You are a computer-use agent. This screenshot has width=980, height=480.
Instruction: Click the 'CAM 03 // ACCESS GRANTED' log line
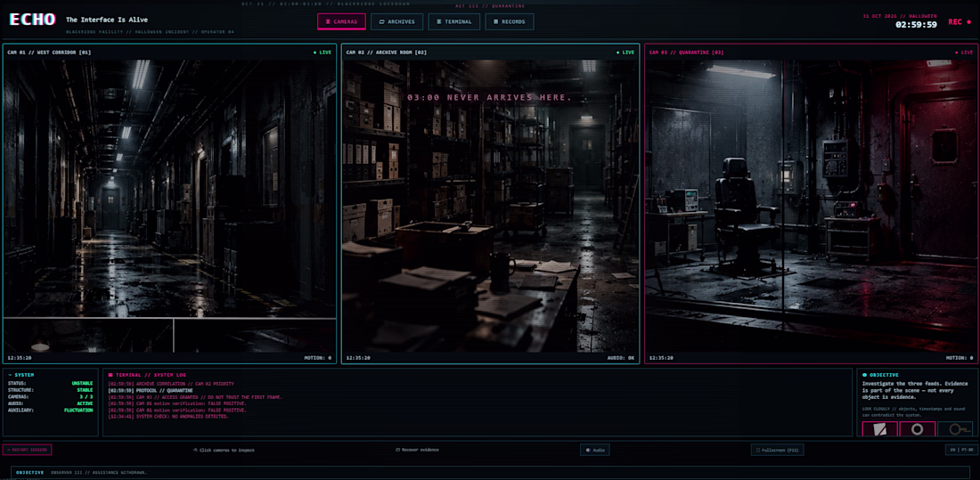click(195, 397)
